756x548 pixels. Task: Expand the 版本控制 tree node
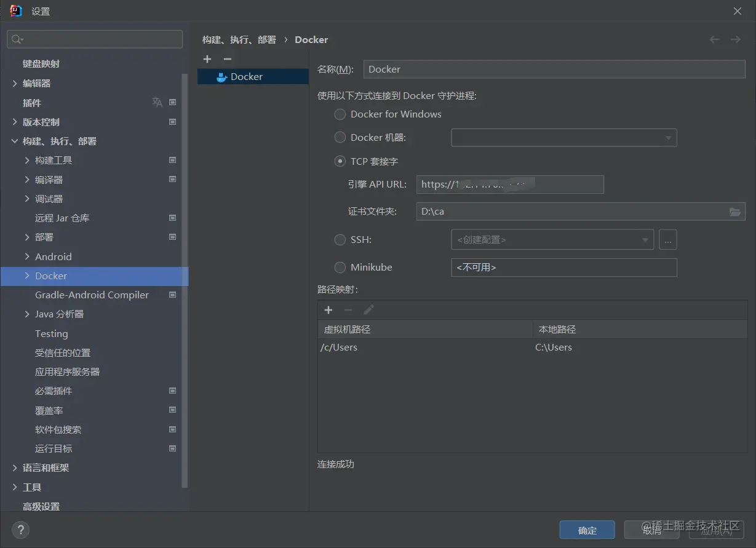[15, 122]
